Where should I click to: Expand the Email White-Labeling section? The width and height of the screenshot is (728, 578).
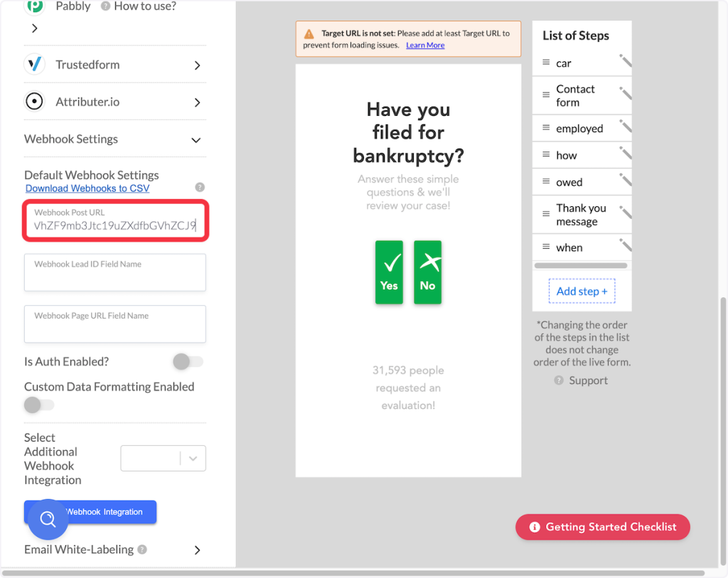tap(197, 550)
